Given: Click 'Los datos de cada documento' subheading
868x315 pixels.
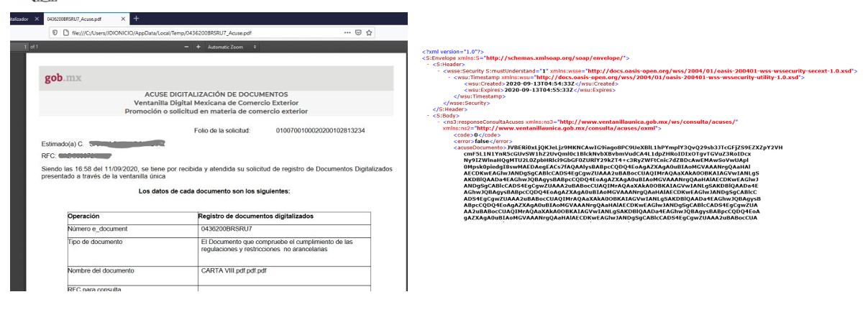Looking at the screenshot, I should coord(214,191).
